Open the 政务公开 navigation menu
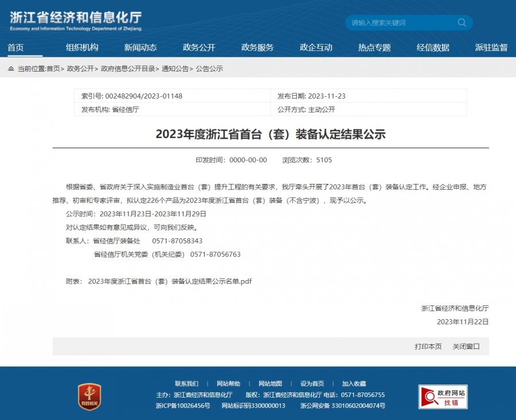The width and height of the screenshot is (516, 420). click(199, 48)
